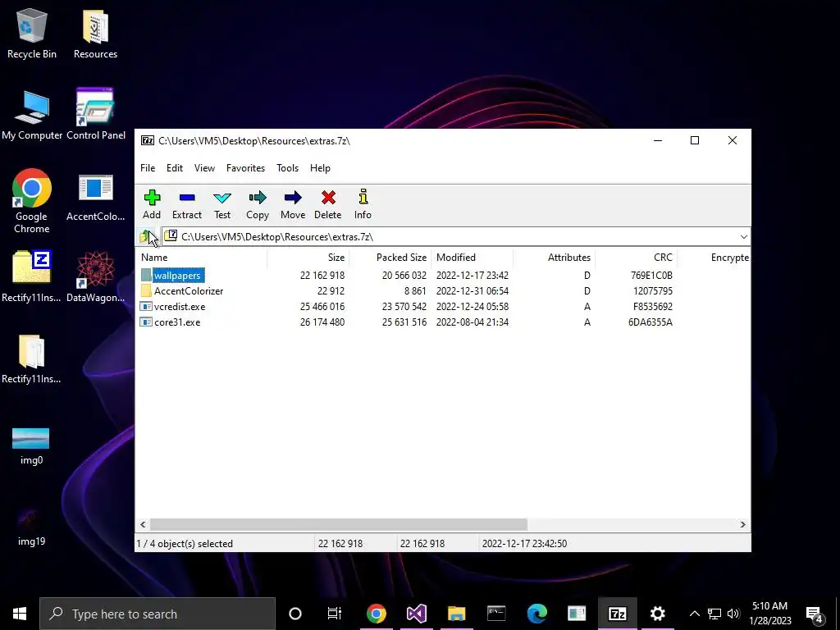The width and height of the screenshot is (840, 630).
Task: Click the AccentColorizer row name text
Action: 189,291
